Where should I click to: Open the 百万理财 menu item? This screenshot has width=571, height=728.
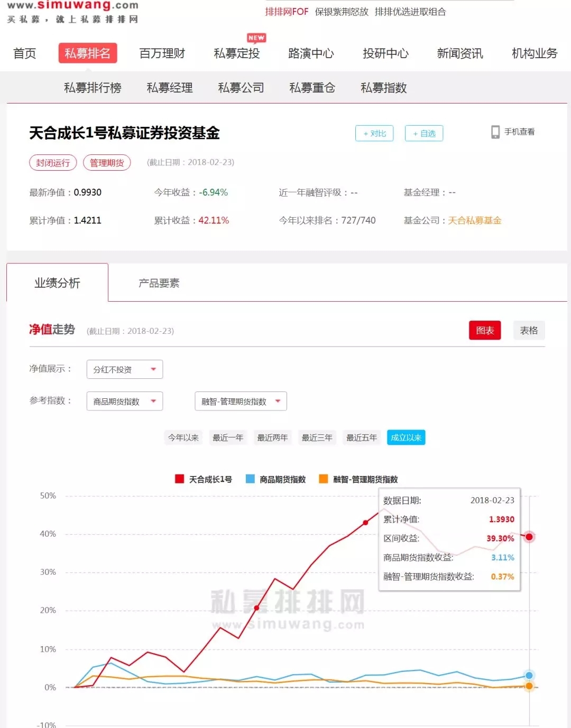(162, 53)
